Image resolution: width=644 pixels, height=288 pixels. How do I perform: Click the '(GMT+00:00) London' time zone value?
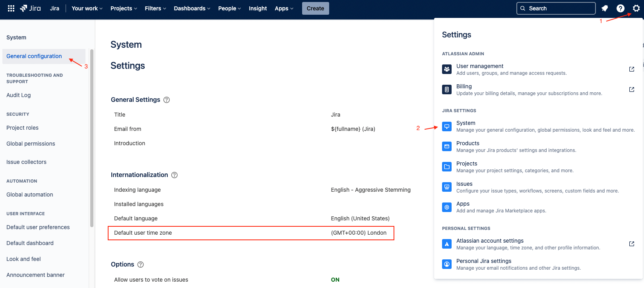[x=359, y=233]
